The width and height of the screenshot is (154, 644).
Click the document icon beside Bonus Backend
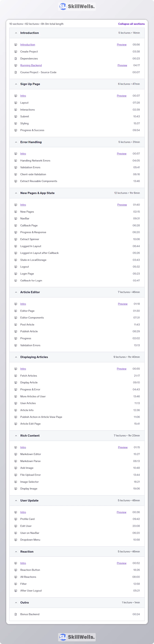[16, 614]
